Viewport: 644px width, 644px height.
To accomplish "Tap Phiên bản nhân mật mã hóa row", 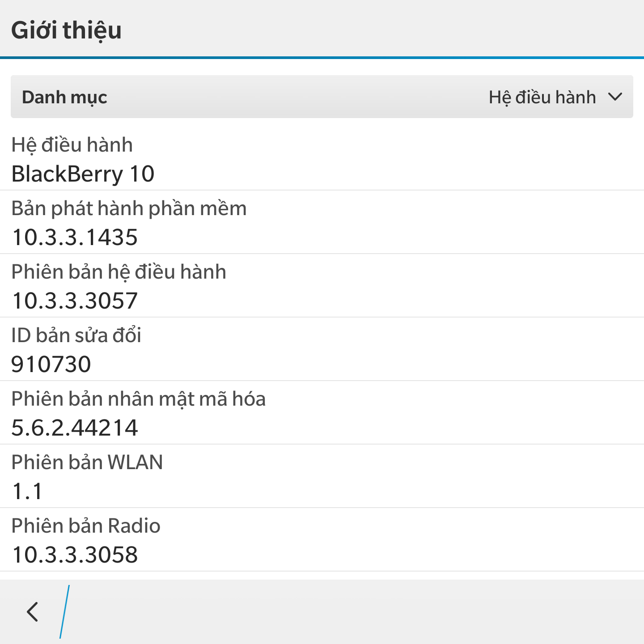I will tap(322, 413).
